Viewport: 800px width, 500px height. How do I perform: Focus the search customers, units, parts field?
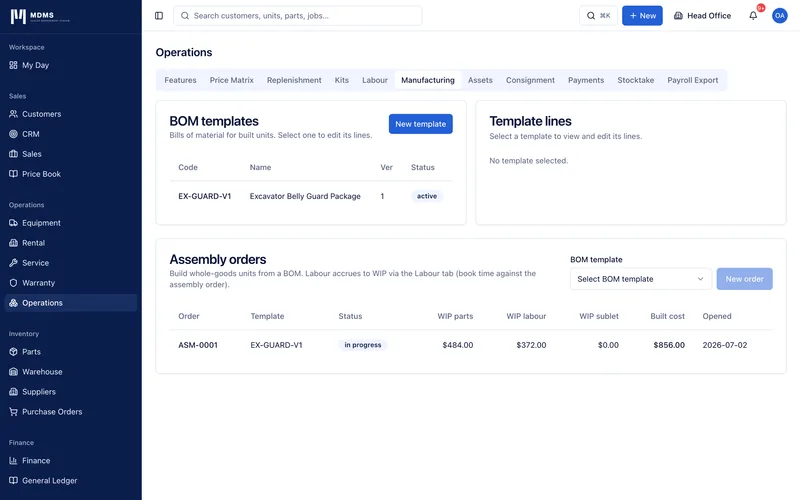(x=297, y=16)
